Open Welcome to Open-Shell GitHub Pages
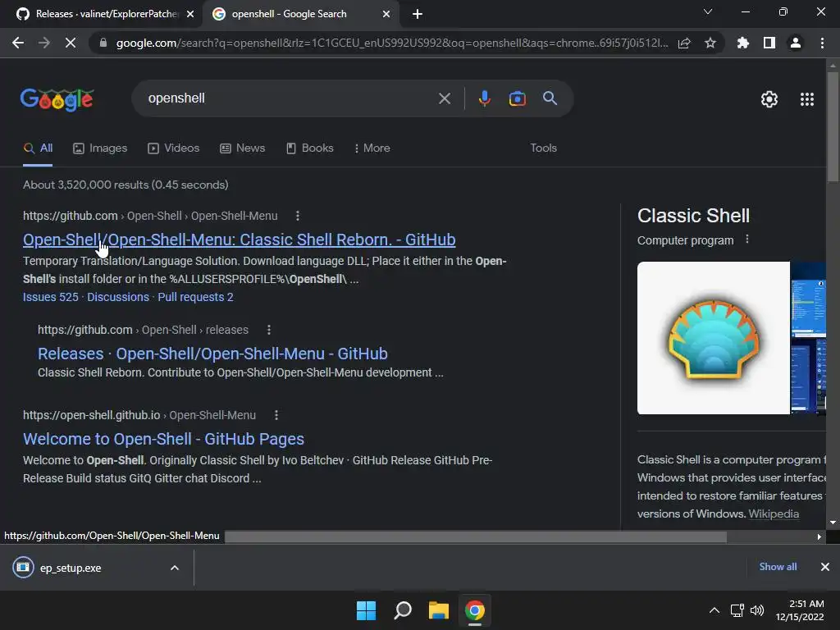Image resolution: width=840 pixels, height=630 pixels. pos(163,439)
